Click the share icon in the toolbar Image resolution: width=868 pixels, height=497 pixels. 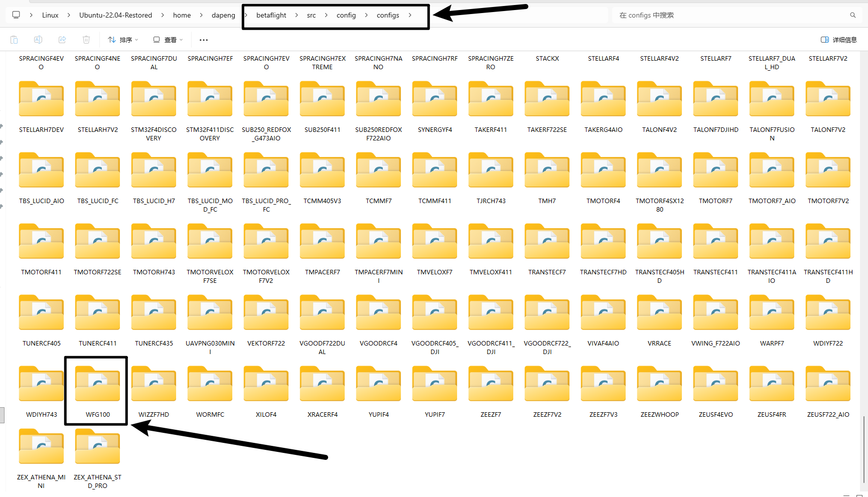[62, 40]
